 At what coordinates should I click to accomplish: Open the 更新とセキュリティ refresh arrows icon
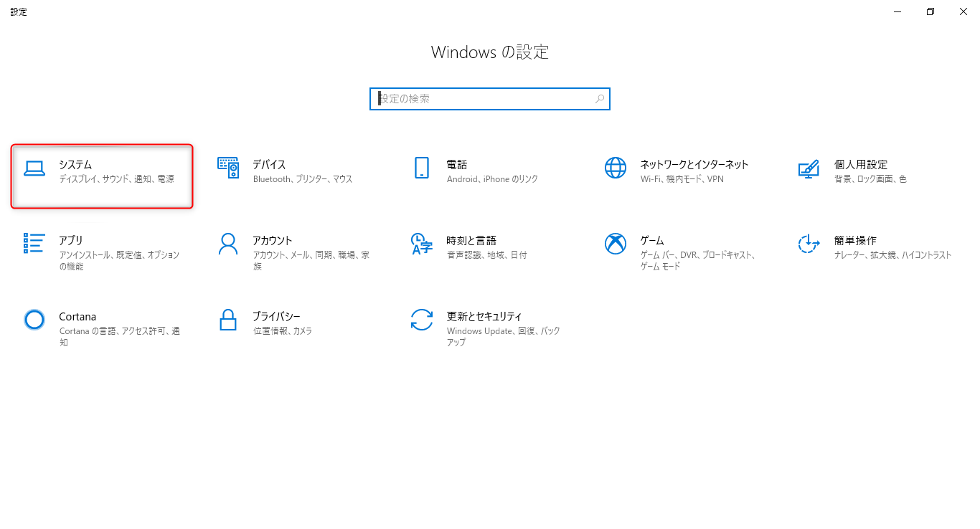point(422,320)
